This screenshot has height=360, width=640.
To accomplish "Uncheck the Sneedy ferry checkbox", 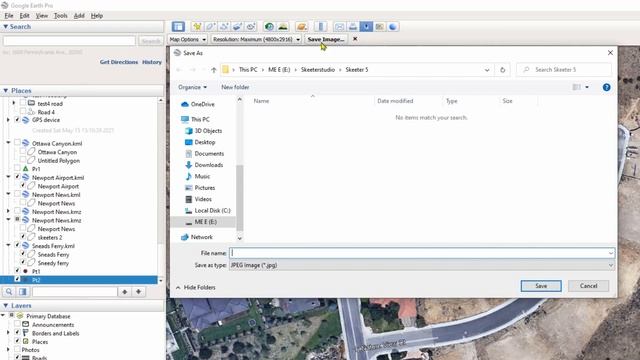I will click(23, 262).
